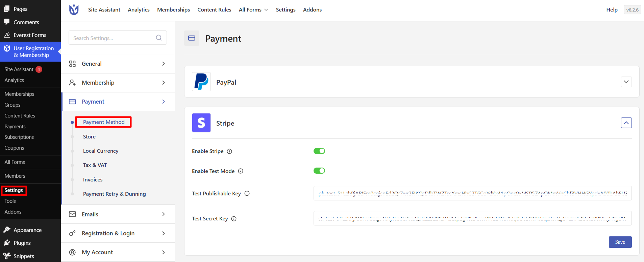Expand the PayPal section chevron
This screenshot has width=644, height=262.
coord(626,82)
